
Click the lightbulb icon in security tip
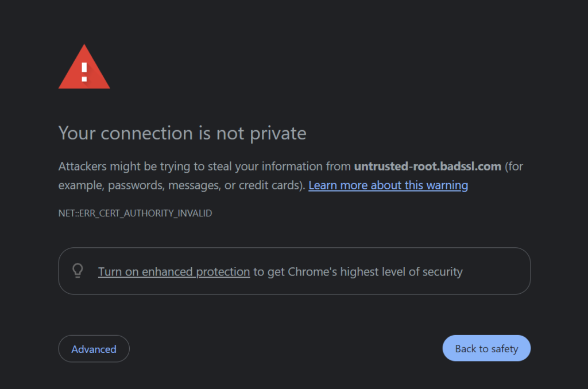(x=78, y=271)
